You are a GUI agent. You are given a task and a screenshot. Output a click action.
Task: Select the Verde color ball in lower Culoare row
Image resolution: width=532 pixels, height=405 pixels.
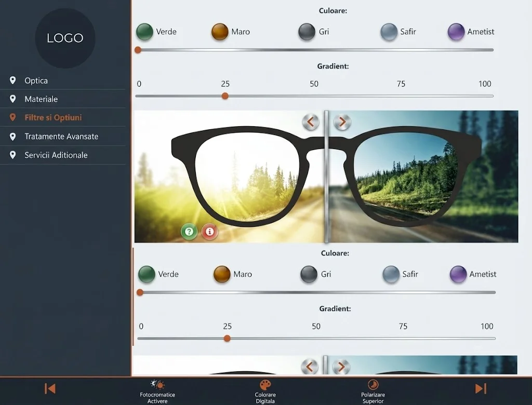147,274
